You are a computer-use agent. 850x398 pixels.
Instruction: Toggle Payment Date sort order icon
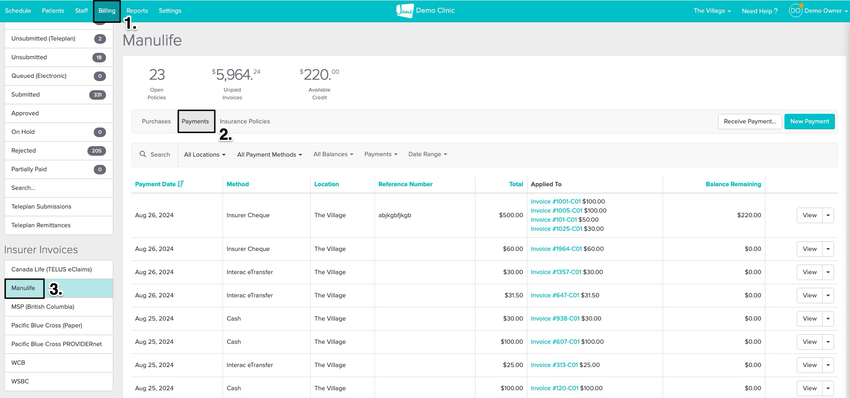[181, 184]
